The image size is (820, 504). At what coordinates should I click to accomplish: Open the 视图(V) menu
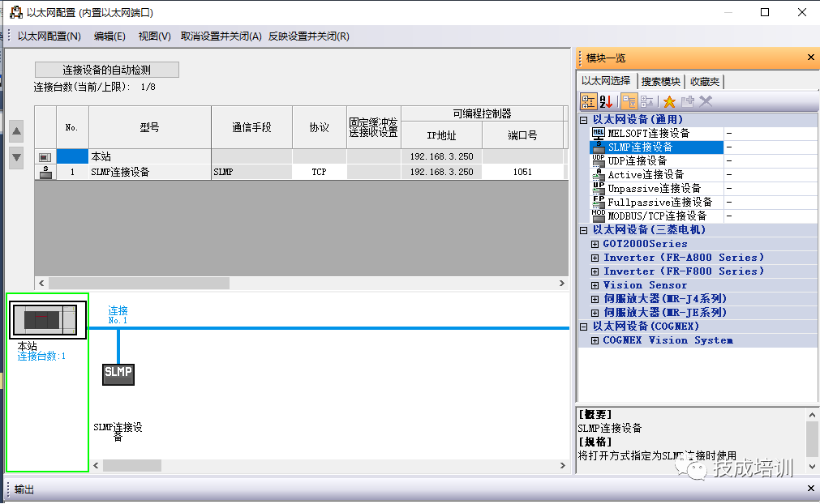pos(153,36)
